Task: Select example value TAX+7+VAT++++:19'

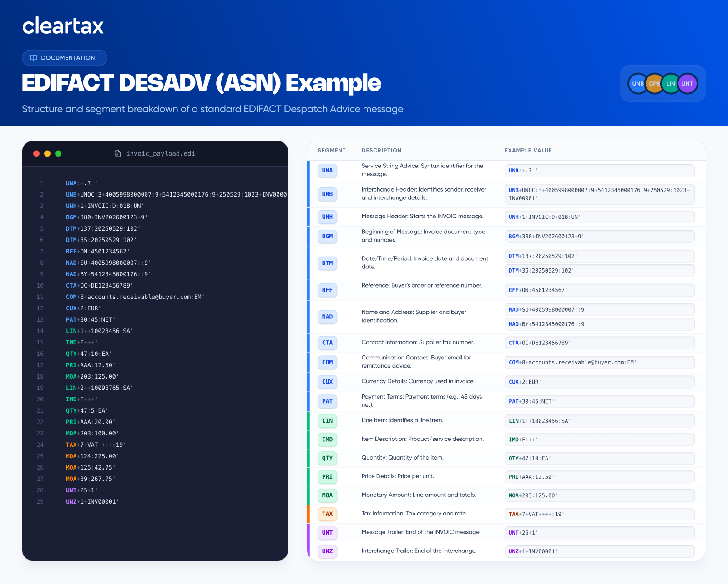Action: (600, 515)
